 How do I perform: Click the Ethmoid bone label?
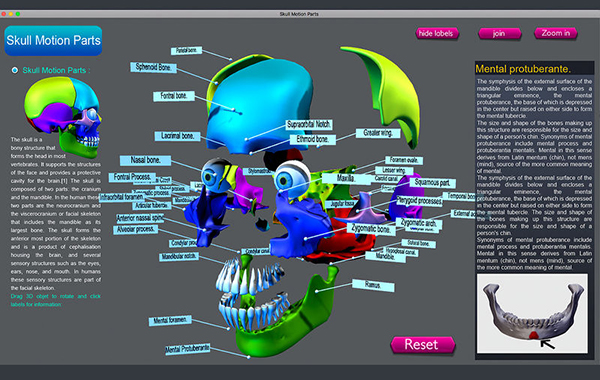coord(313,139)
